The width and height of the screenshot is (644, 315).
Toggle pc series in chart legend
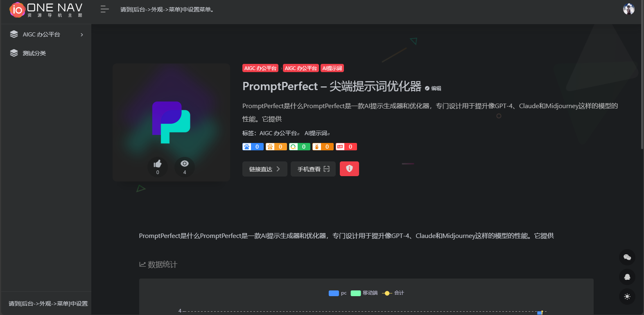tap(338, 293)
